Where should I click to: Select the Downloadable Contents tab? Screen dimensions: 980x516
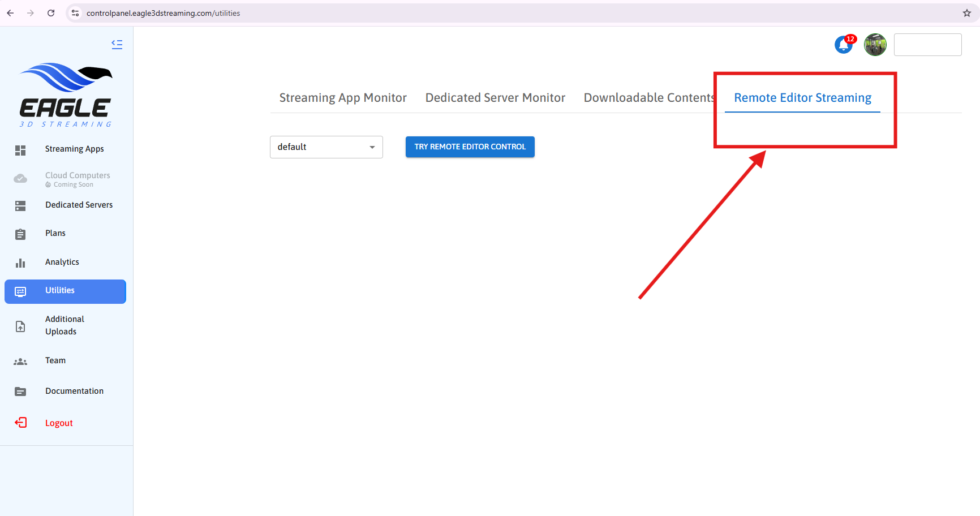648,98
